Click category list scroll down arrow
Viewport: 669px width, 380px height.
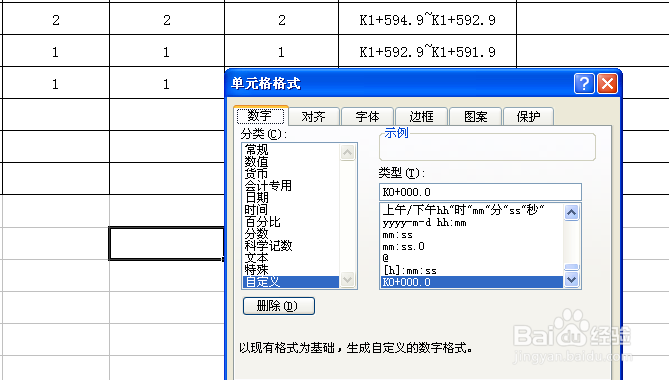click(x=348, y=280)
